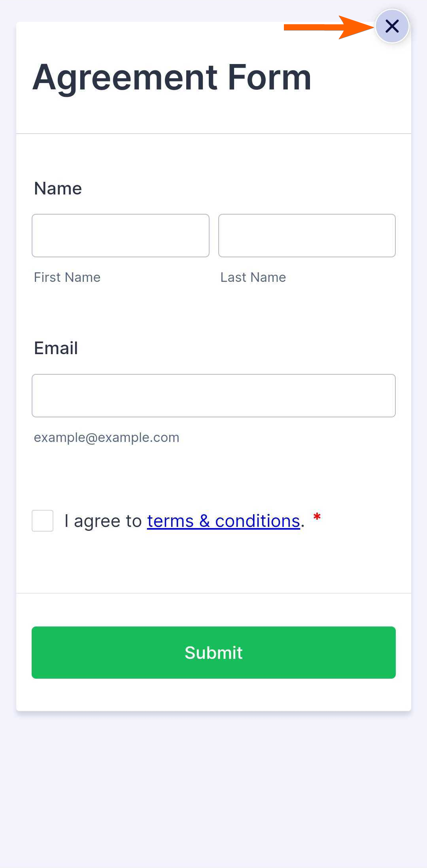Tick the terms agreement checkbox
The width and height of the screenshot is (427, 868).
43,521
